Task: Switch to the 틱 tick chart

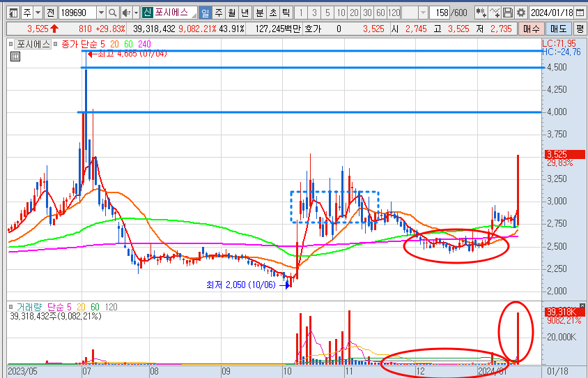Action: point(286,13)
